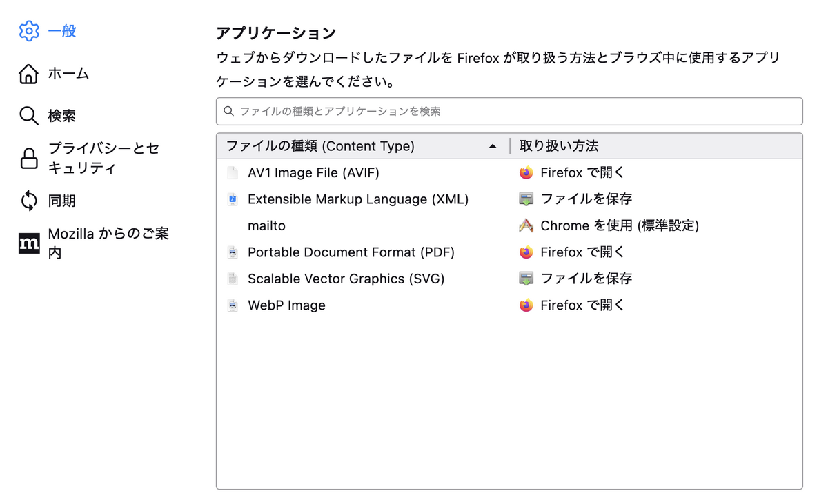828x504 pixels.
Task: Click the Firefox icon in the AVIF row
Action: (x=526, y=173)
